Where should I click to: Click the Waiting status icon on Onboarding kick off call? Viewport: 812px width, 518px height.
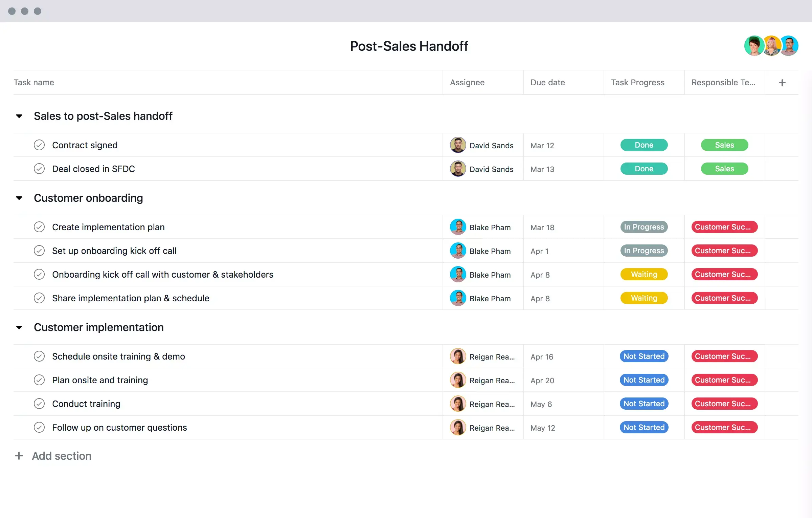tap(643, 274)
